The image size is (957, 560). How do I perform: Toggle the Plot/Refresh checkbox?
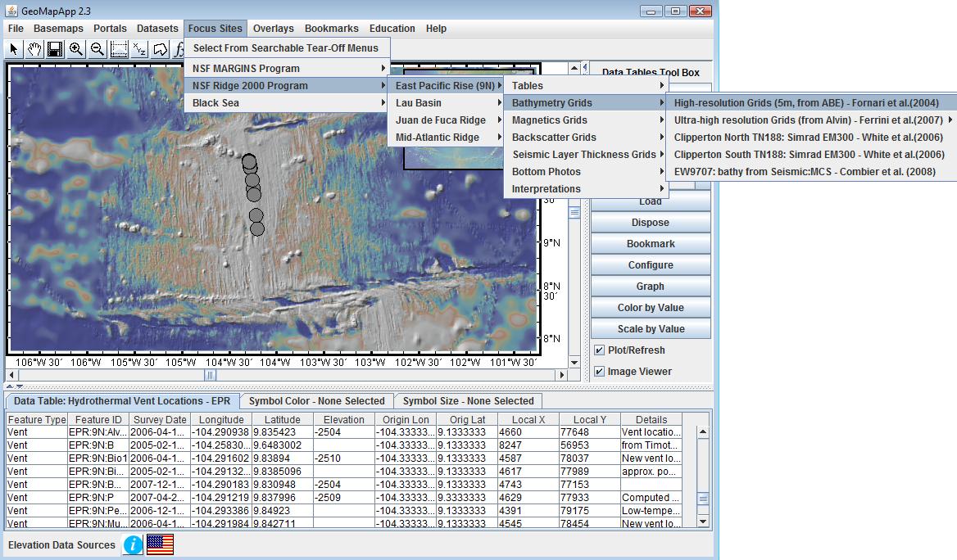click(601, 350)
